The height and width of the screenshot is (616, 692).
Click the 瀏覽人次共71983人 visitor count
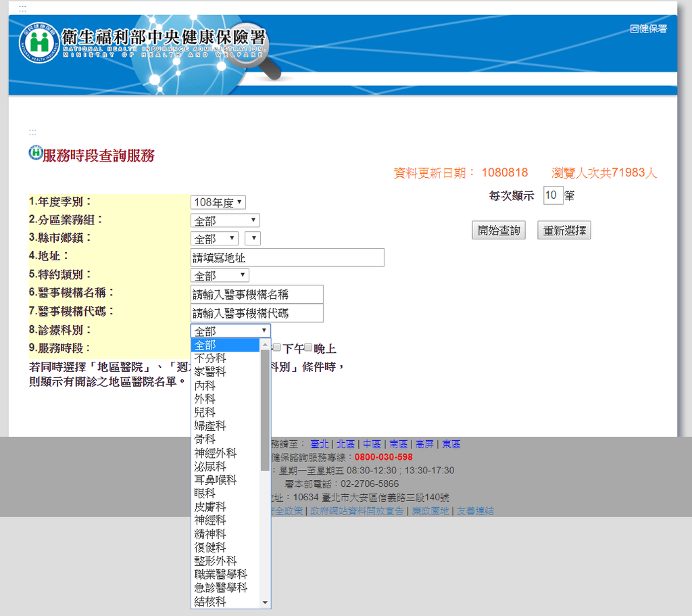click(604, 172)
